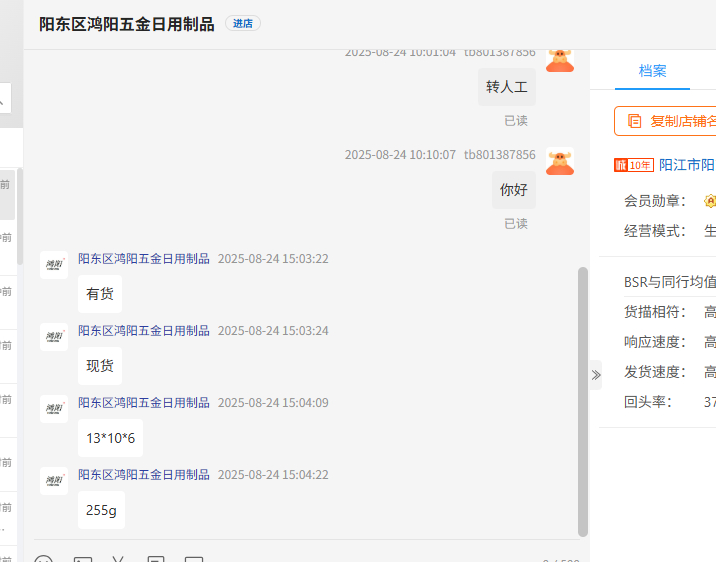
Task: Open the 档案 tab
Action: 652,71
